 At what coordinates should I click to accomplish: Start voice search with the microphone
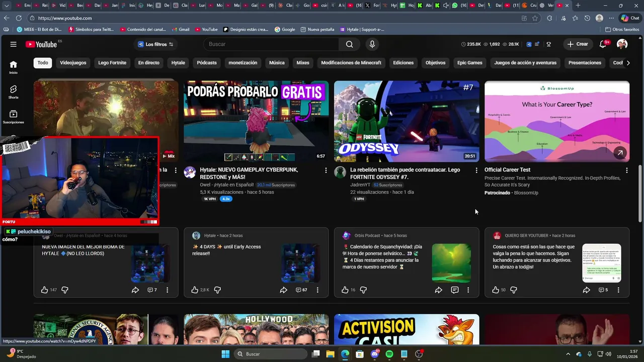[372, 44]
